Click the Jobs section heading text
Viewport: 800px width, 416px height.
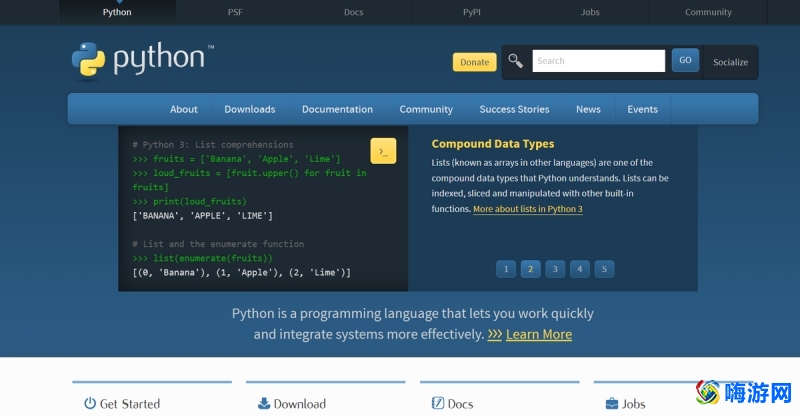click(x=633, y=404)
